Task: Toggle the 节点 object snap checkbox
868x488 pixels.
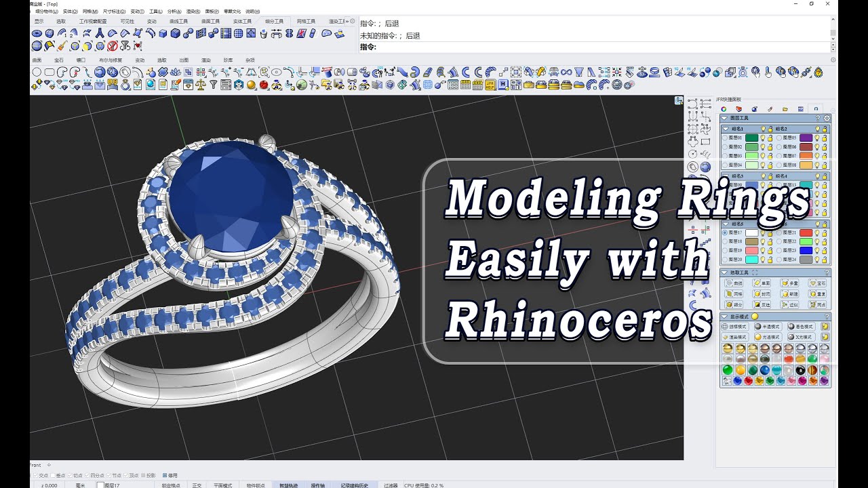Action: click(x=108, y=475)
